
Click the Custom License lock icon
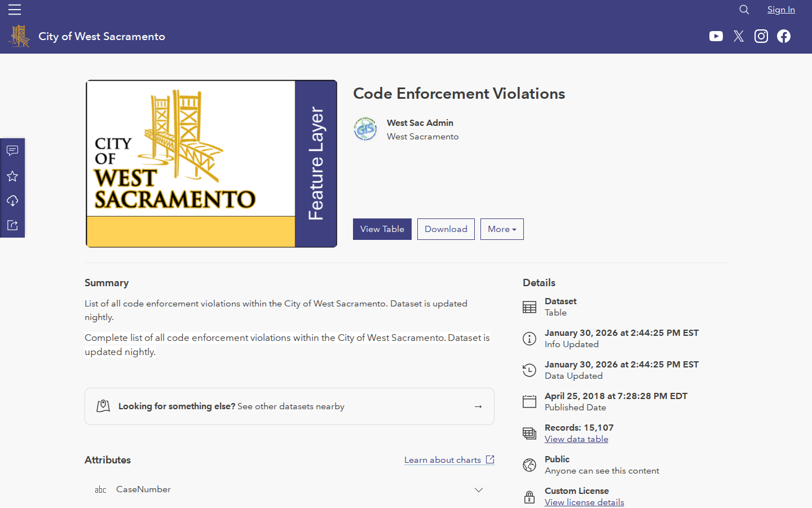pyautogui.click(x=529, y=497)
